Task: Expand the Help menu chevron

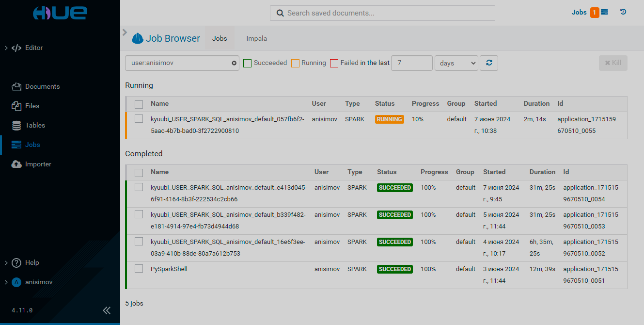Action: [x=6, y=263]
